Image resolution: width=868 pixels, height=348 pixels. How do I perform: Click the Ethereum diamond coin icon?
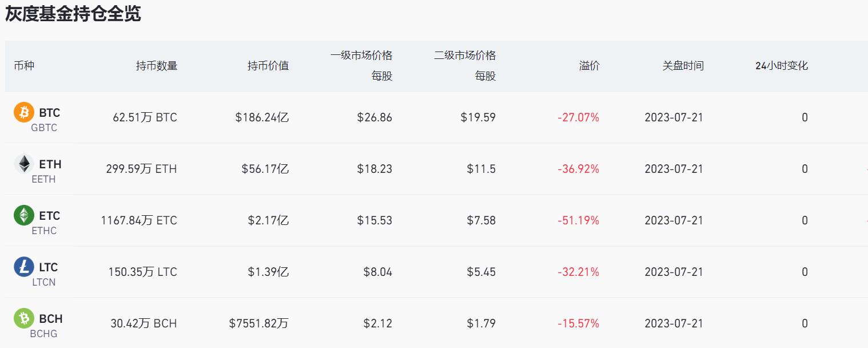[x=24, y=164]
